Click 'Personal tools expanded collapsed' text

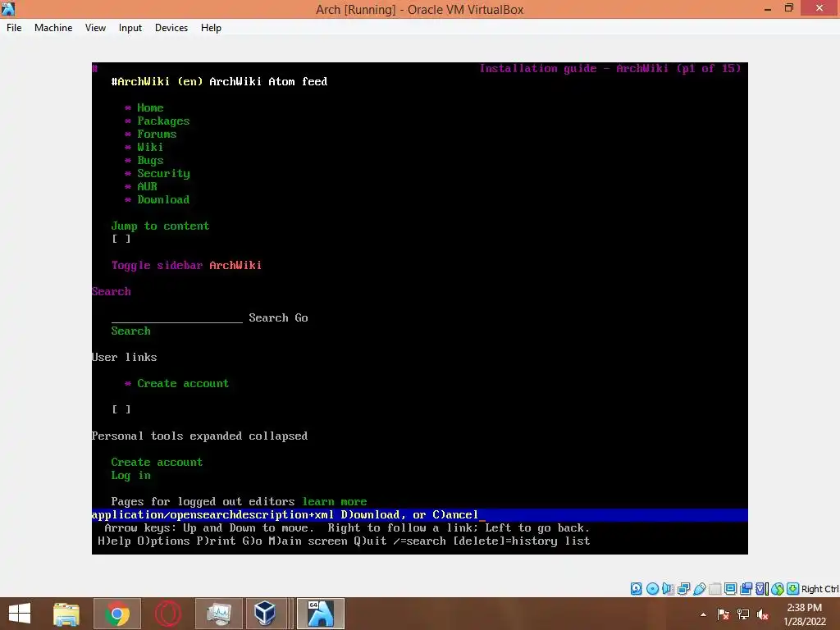point(200,436)
